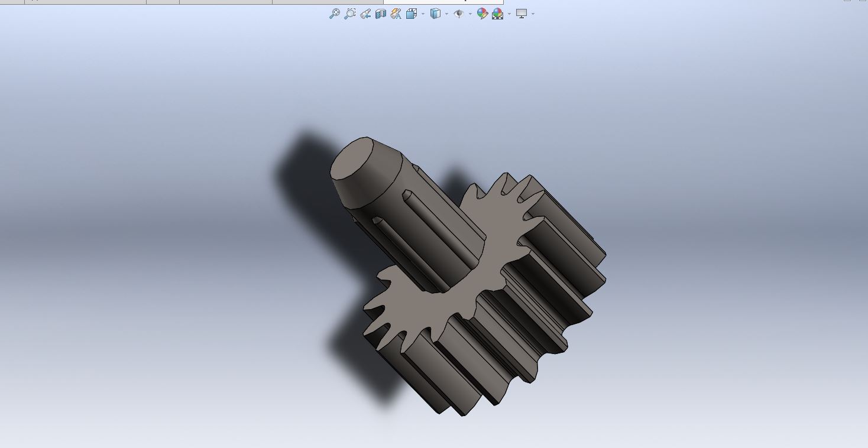Click the View Orientation cube icon

point(412,14)
